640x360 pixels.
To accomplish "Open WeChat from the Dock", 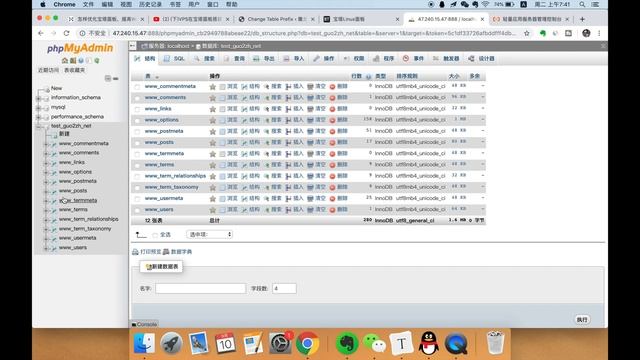I will click(x=374, y=343).
